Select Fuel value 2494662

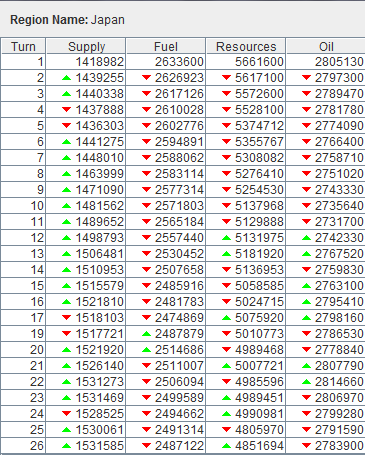coord(179,414)
